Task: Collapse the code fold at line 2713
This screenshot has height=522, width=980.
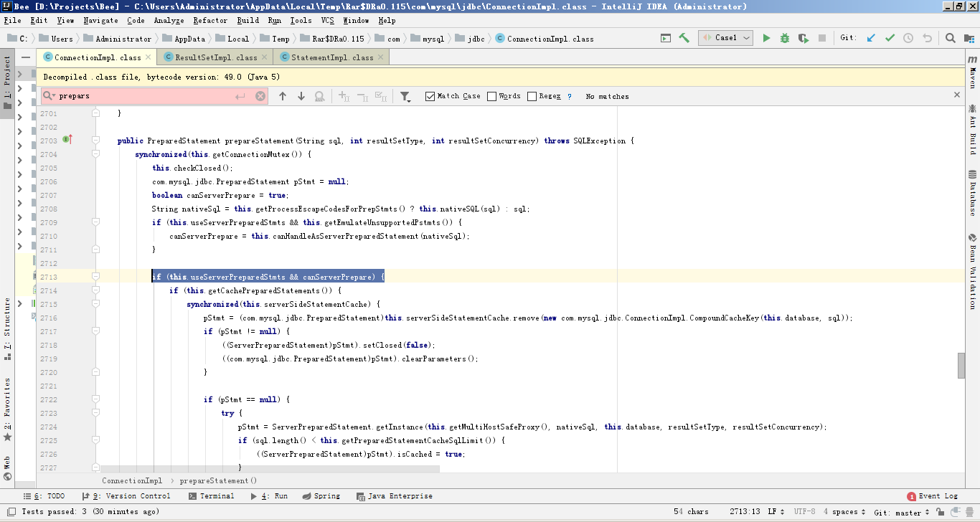Action: point(95,277)
